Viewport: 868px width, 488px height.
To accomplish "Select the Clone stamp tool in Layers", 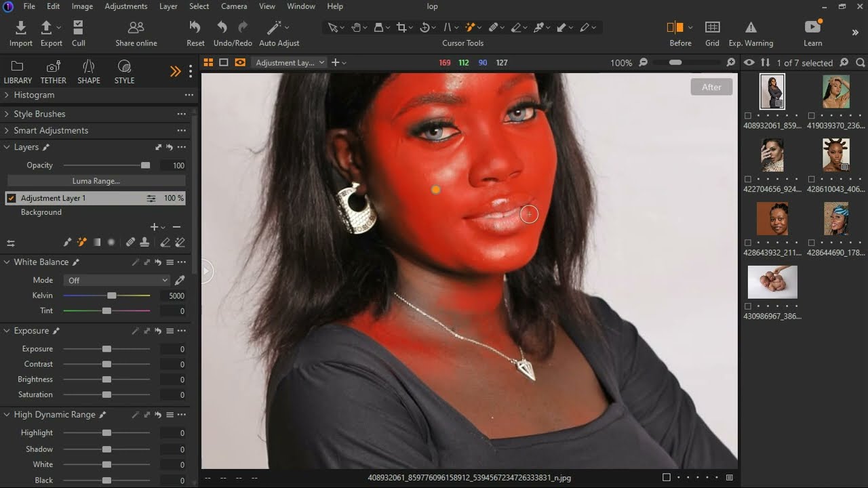I will coord(144,242).
